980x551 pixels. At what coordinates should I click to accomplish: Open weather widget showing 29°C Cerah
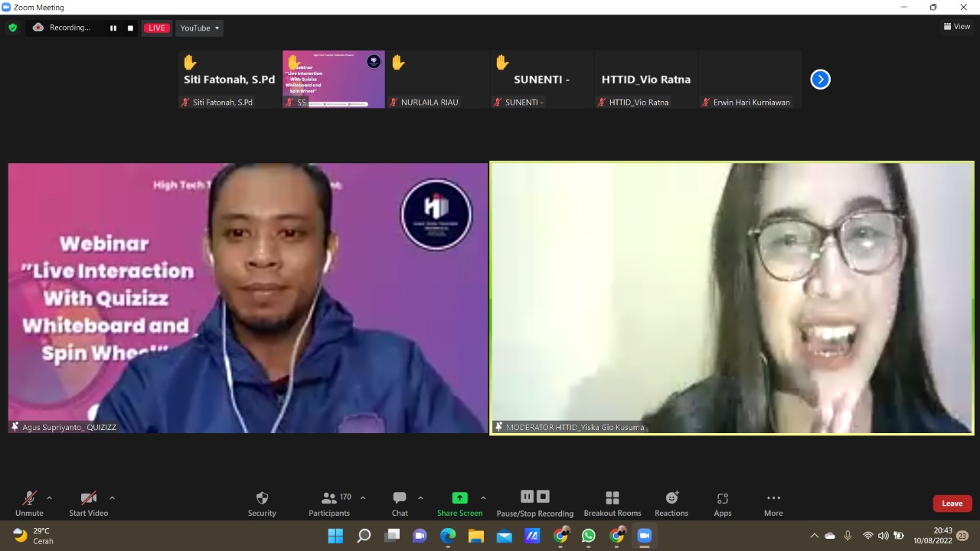pyautogui.click(x=34, y=536)
